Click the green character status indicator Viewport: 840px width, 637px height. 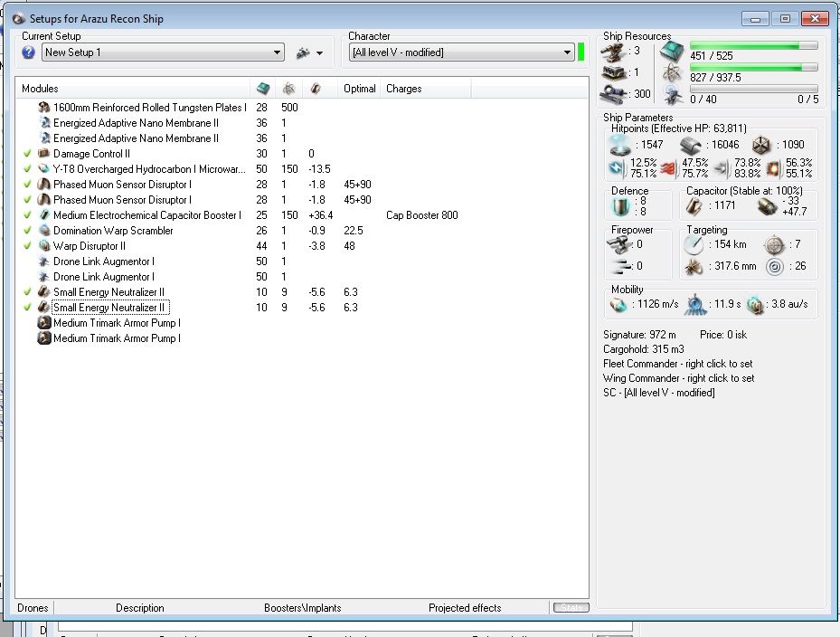(x=580, y=52)
